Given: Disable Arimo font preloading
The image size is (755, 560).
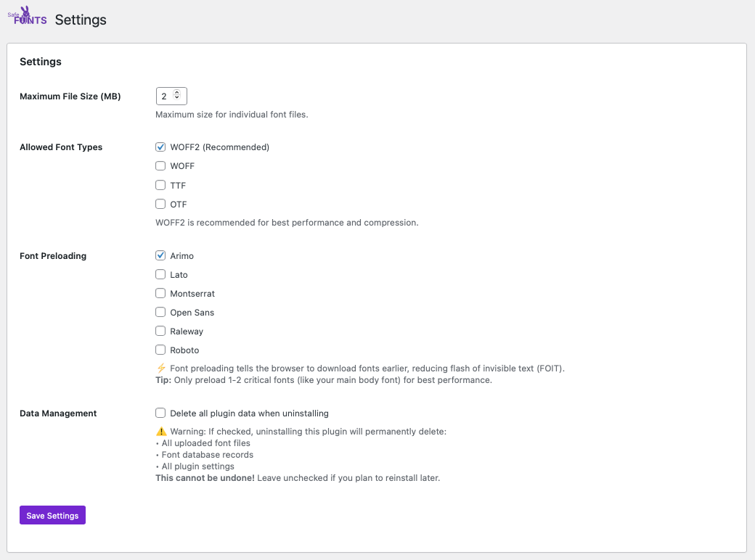Looking at the screenshot, I should [x=160, y=255].
